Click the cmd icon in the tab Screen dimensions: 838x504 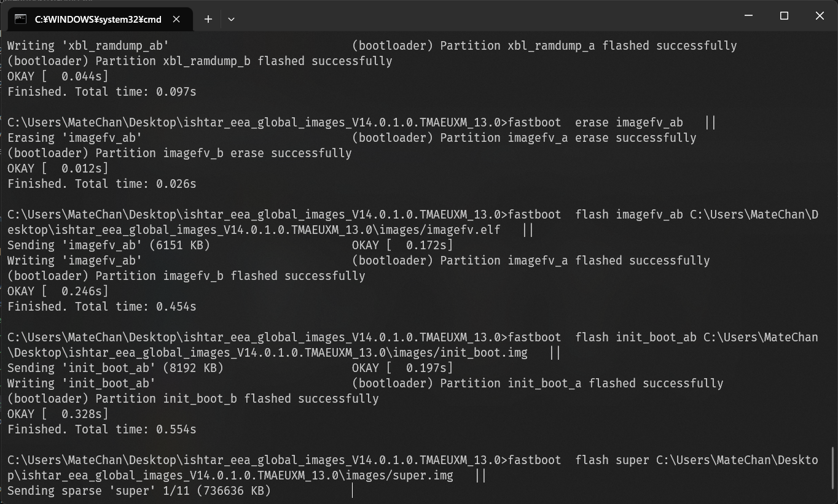[x=21, y=19]
